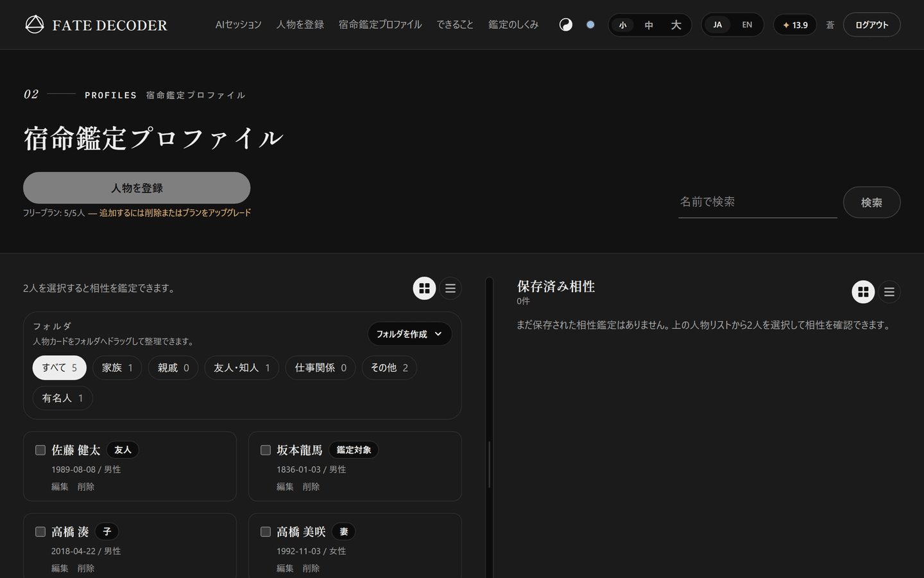Viewport: 924px width, 578px height.
Task: Select the 仕事関係 folder filter
Action: pyautogui.click(x=320, y=368)
